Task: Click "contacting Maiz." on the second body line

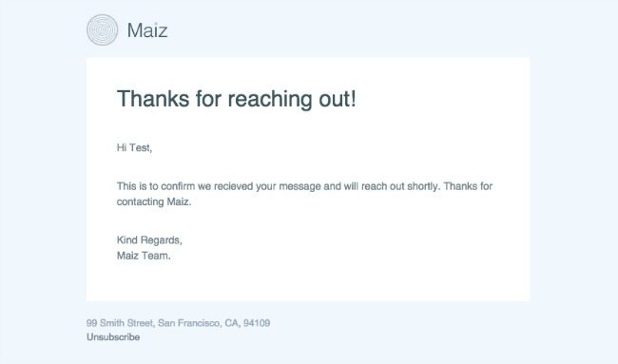Action: pos(154,201)
